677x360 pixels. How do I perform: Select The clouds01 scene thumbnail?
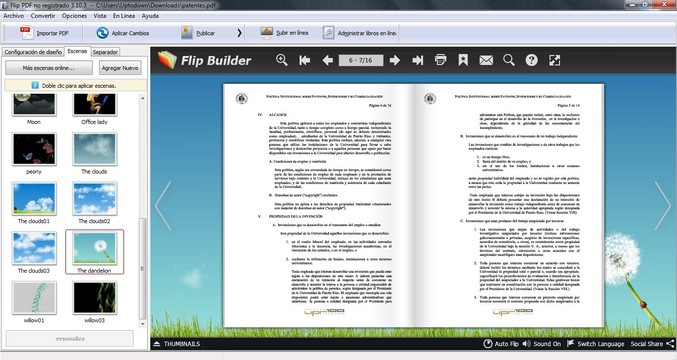(34, 203)
